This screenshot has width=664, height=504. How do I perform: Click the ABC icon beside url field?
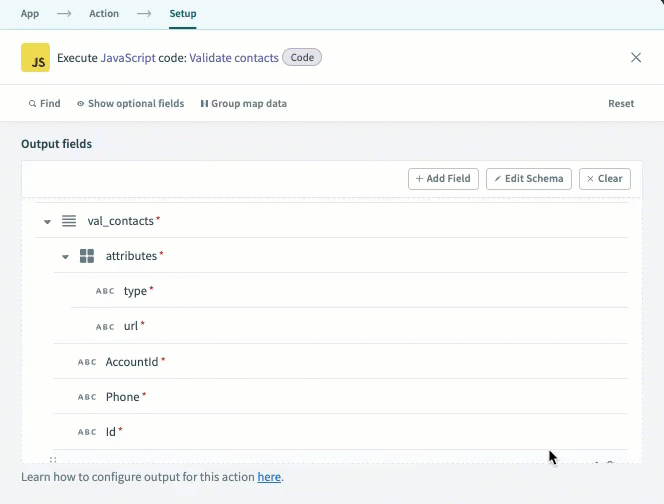105,327
